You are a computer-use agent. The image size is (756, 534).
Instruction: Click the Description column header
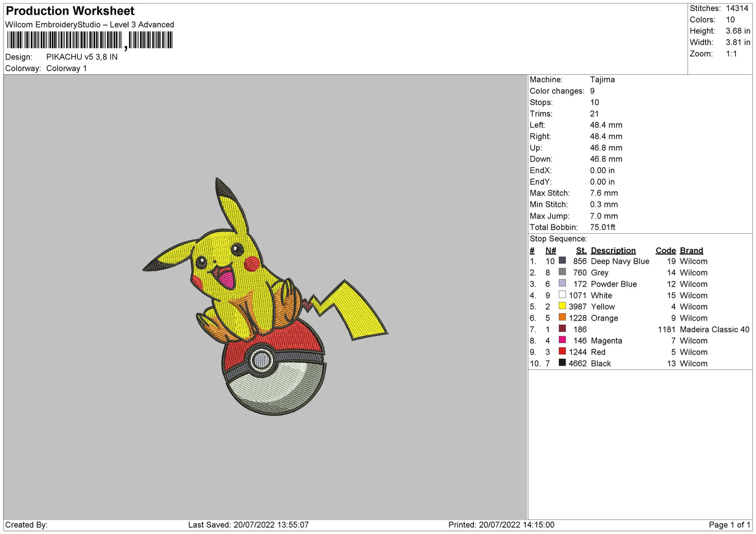click(x=613, y=251)
